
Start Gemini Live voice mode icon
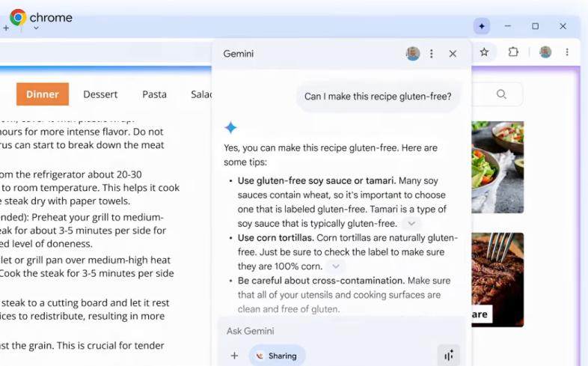[x=448, y=356]
